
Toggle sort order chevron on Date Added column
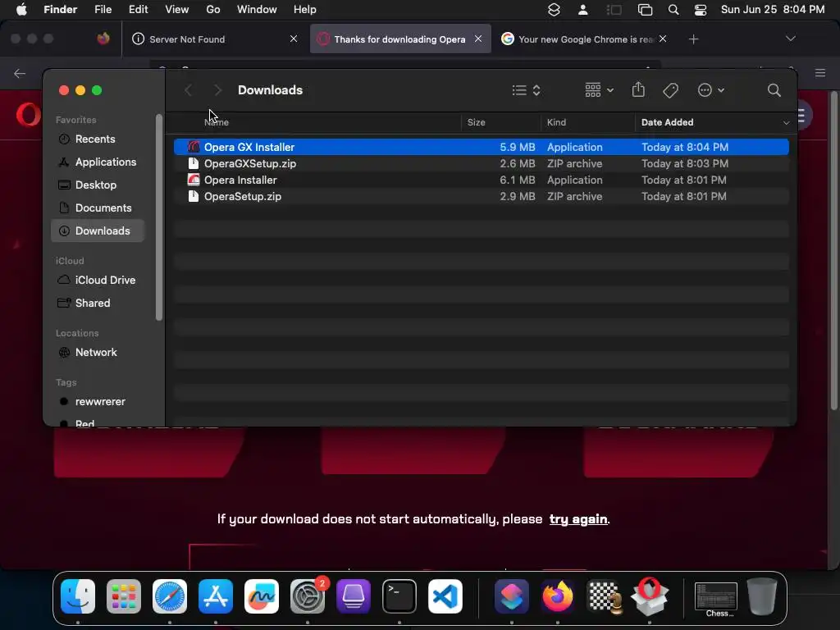786,123
